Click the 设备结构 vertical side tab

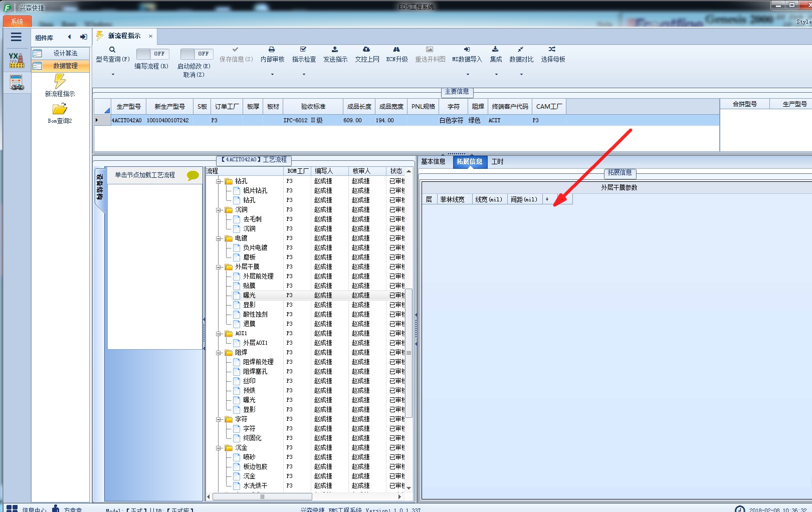[100, 187]
